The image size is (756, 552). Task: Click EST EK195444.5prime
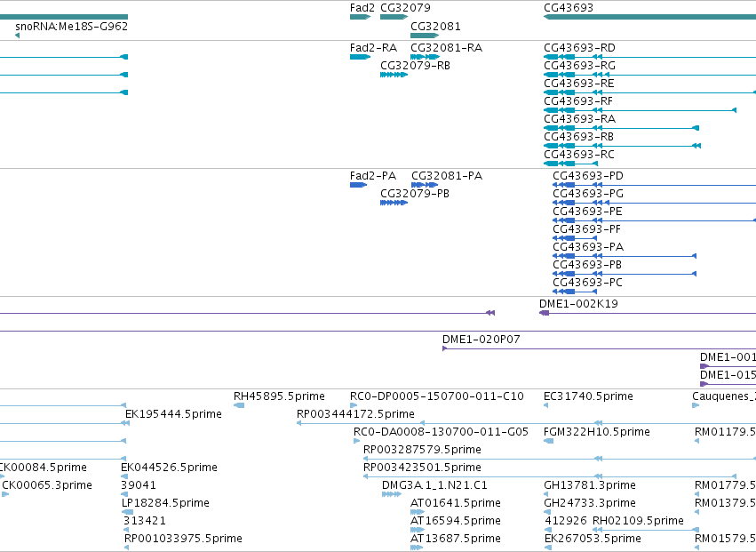(173, 414)
